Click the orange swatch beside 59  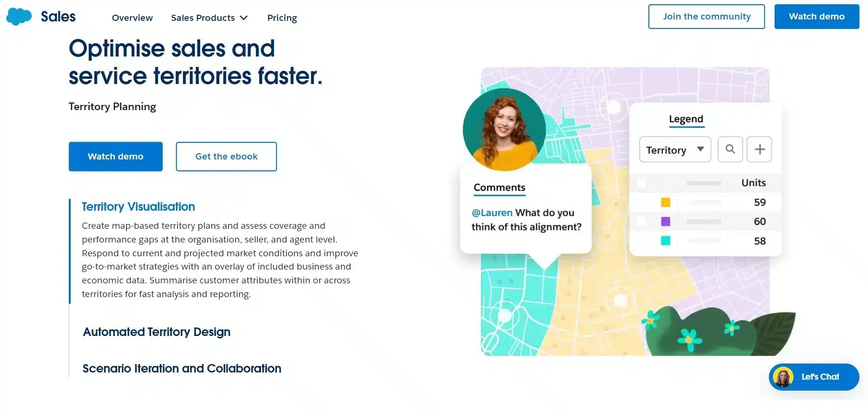pos(665,203)
